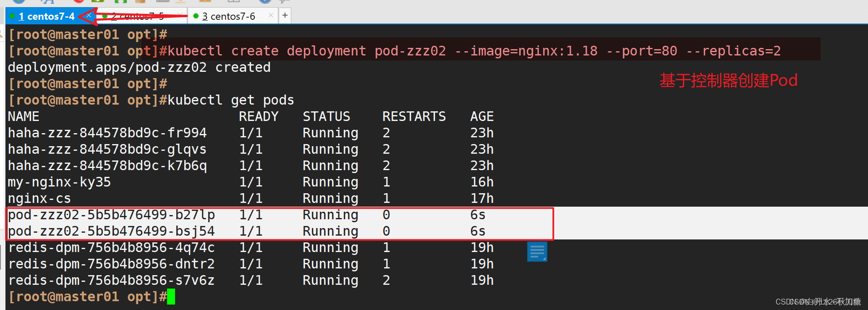868x310 pixels.
Task: Click the nginx-cs pod entry
Action: [x=39, y=198]
